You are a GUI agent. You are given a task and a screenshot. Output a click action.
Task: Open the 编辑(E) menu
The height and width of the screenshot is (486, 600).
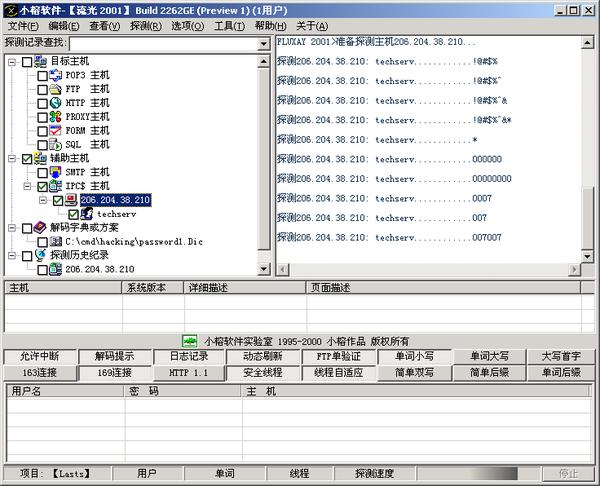pyautogui.click(x=64, y=26)
